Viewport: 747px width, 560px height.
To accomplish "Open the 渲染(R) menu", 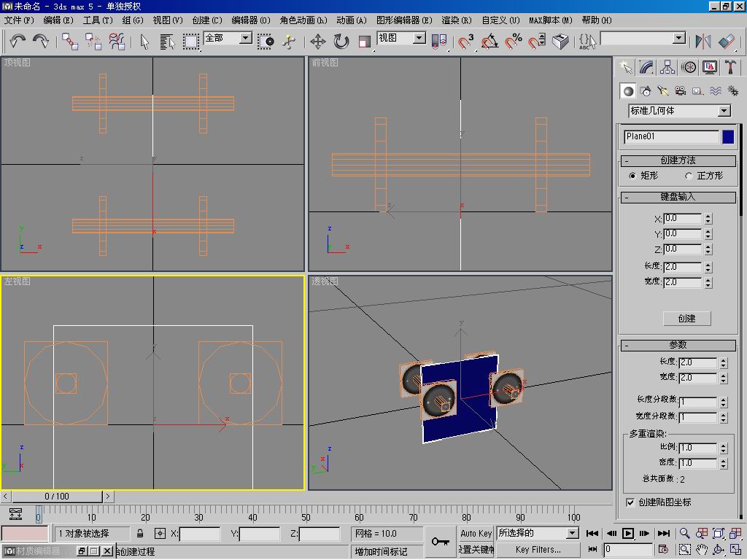I will click(x=457, y=20).
